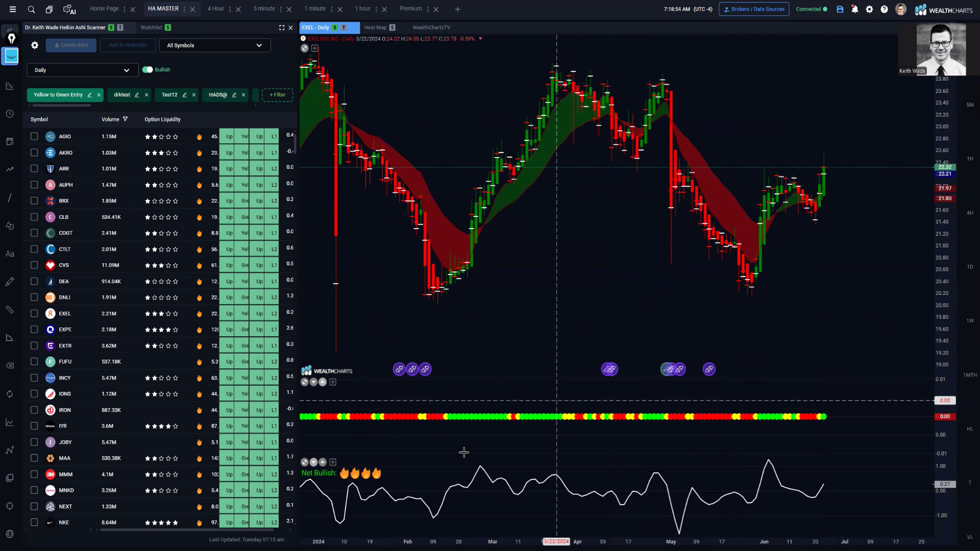The image size is (980, 551).
Task: Open the symbol search magnifier
Action: [x=31, y=9]
